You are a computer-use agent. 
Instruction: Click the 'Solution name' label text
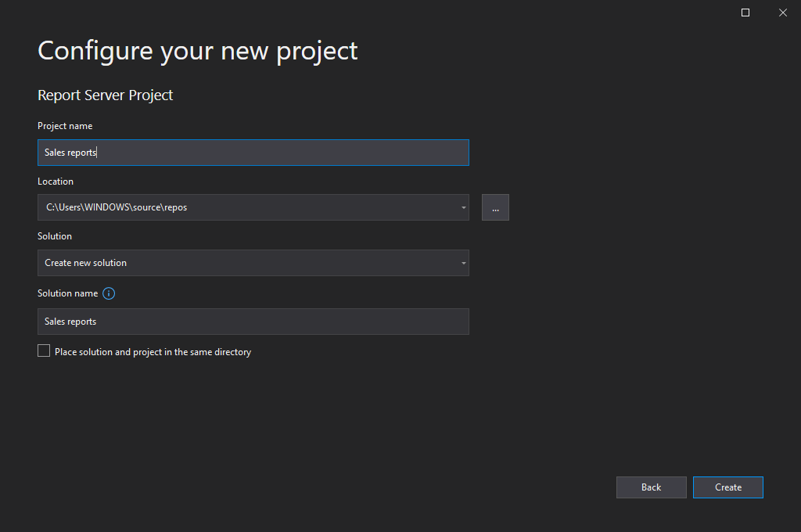[x=68, y=293]
